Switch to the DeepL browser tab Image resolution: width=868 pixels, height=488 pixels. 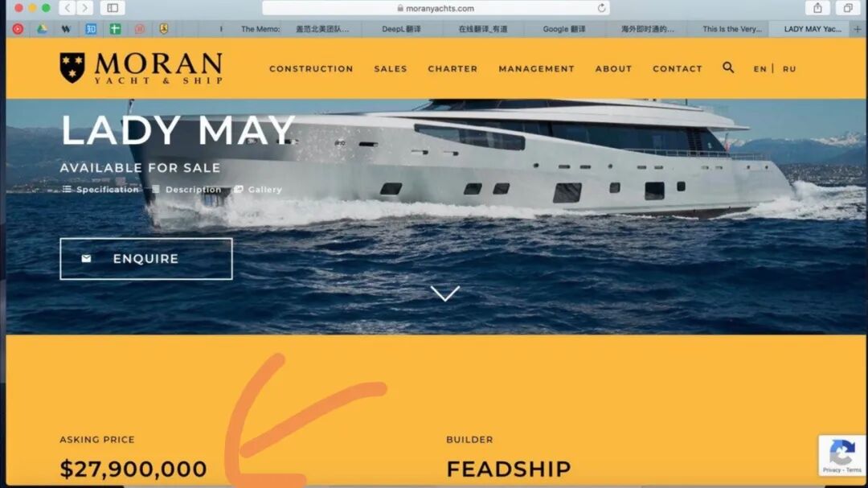[x=401, y=29]
